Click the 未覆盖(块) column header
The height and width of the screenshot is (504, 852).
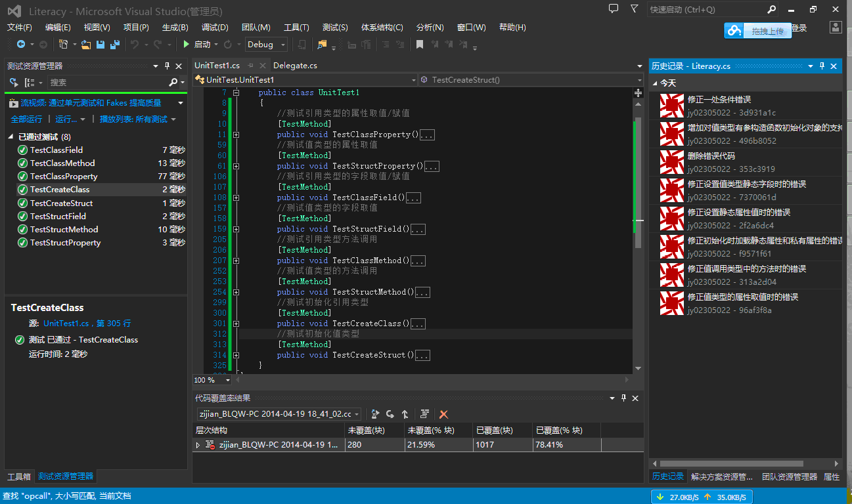pyautogui.click(x=373, y=430)
